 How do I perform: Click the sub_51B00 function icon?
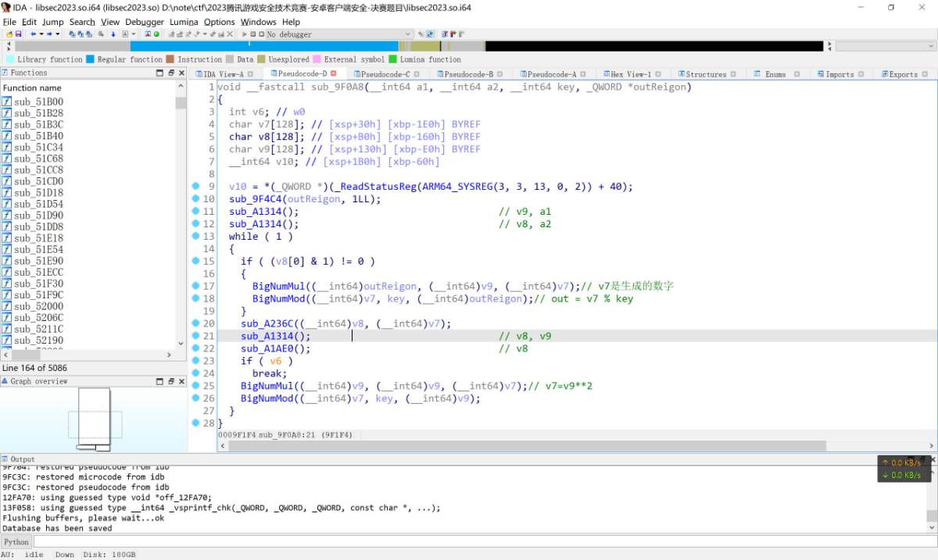coord(7,102)
